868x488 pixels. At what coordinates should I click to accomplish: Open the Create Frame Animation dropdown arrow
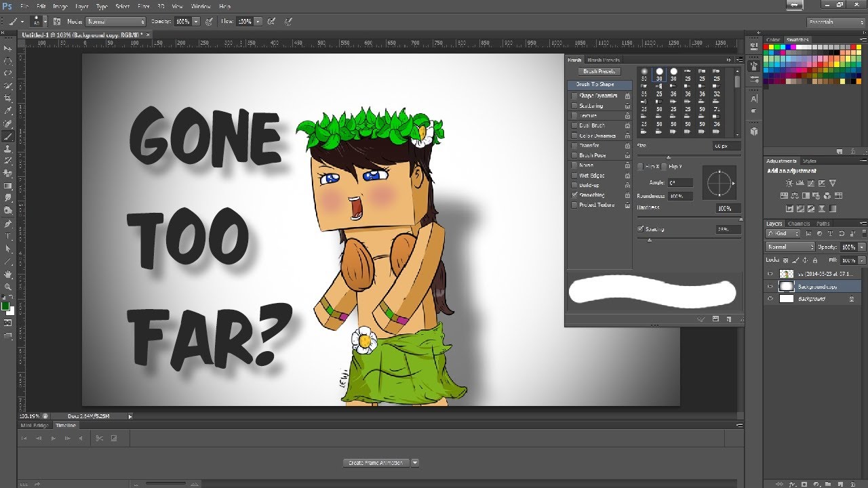click(x=415, y=463)
